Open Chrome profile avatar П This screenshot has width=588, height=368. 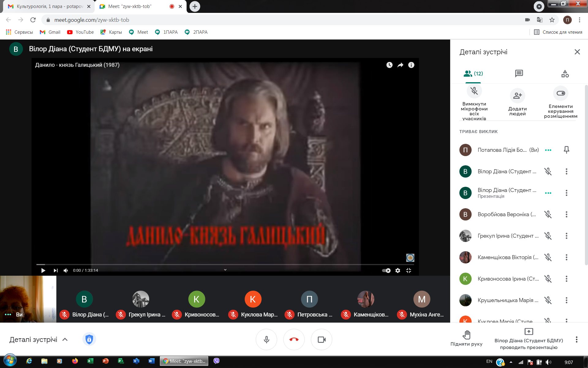(567, 20)
